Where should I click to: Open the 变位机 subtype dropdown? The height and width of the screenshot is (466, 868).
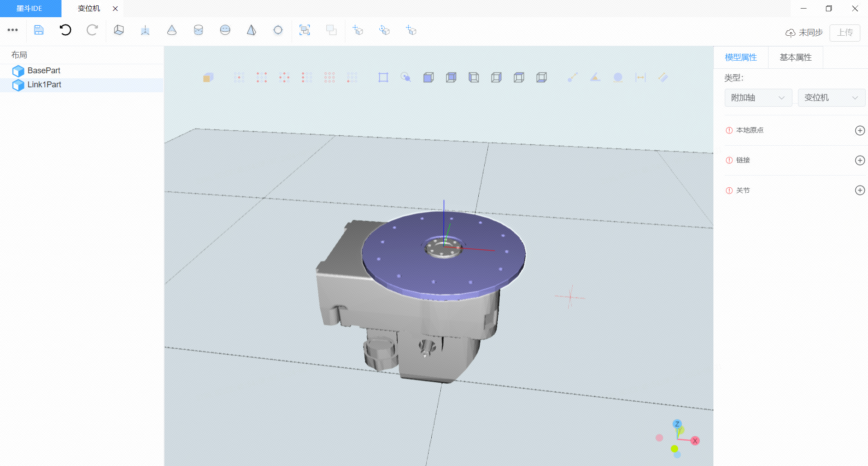tap(831, 98)
